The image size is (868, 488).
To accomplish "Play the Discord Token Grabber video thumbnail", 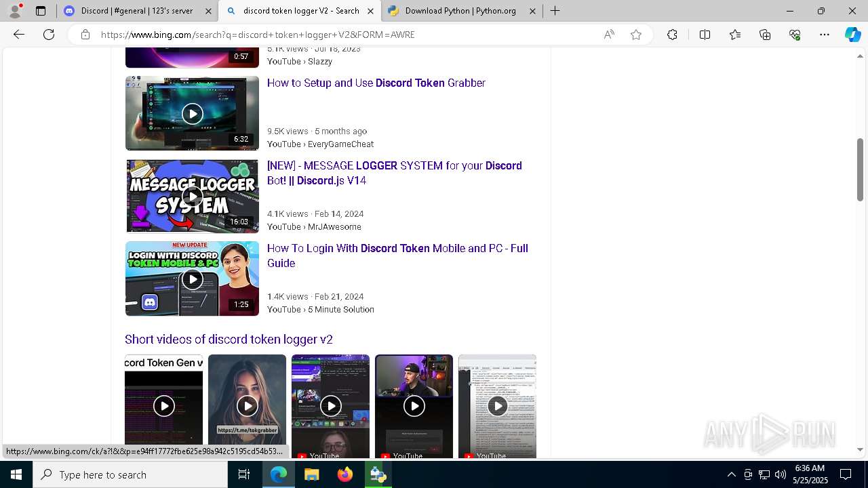I will pyautogui.click(x=192, y=113).
